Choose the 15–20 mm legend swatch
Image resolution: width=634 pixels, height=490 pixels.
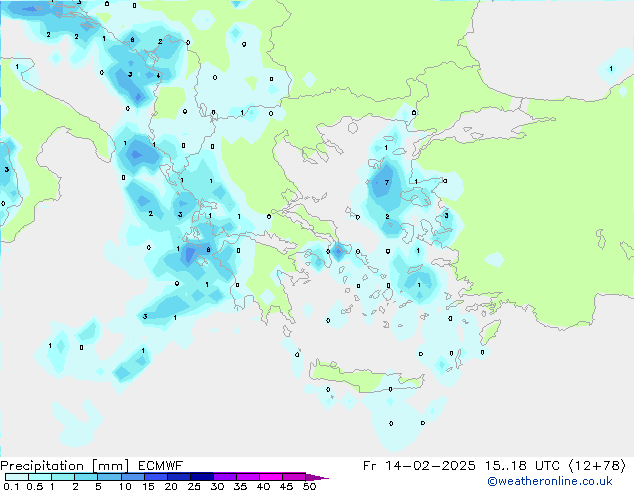click(x=156, y=477)
